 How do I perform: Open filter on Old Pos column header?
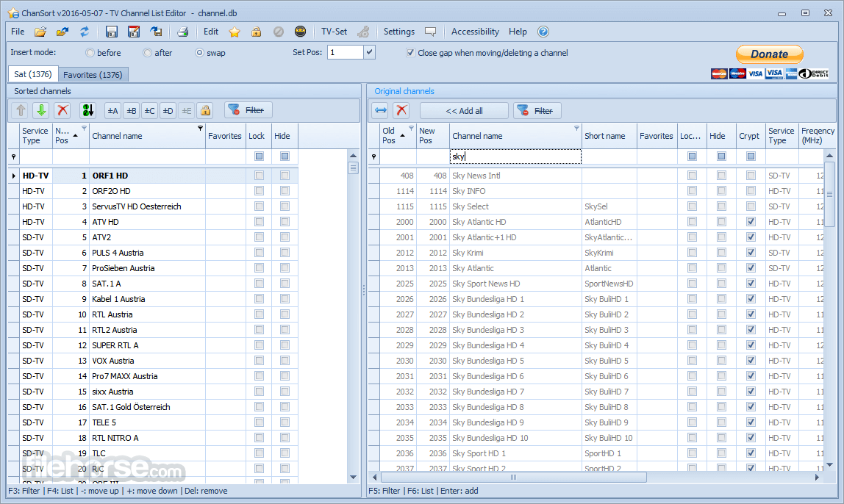(411, 128)
